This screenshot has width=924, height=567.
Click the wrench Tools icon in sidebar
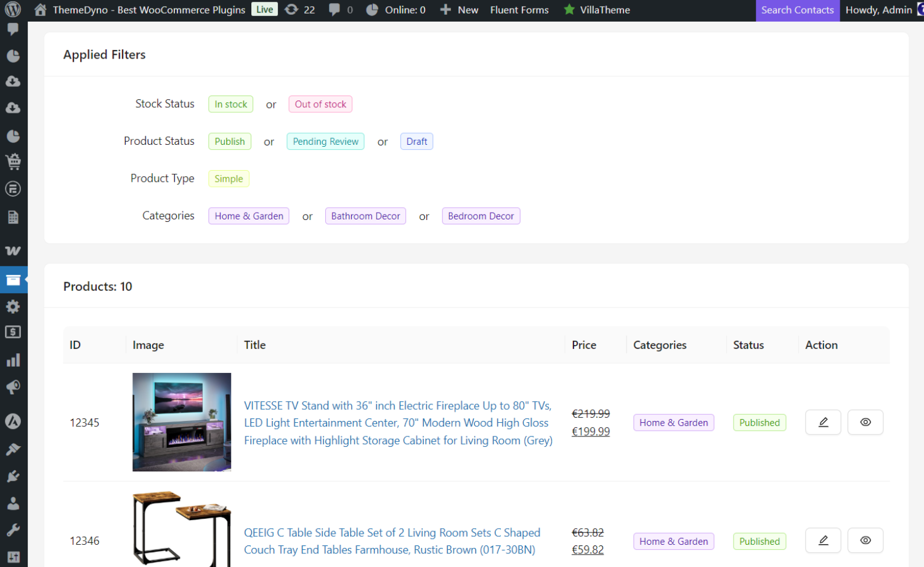(x=14, y=529)
